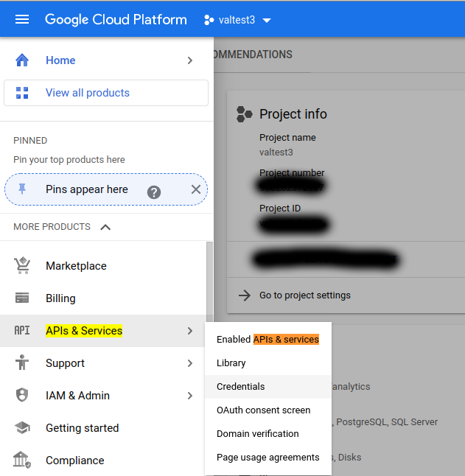Expand the Home submenu chevron
Screen dimensions: 465x476
click(x=190, y=60)
